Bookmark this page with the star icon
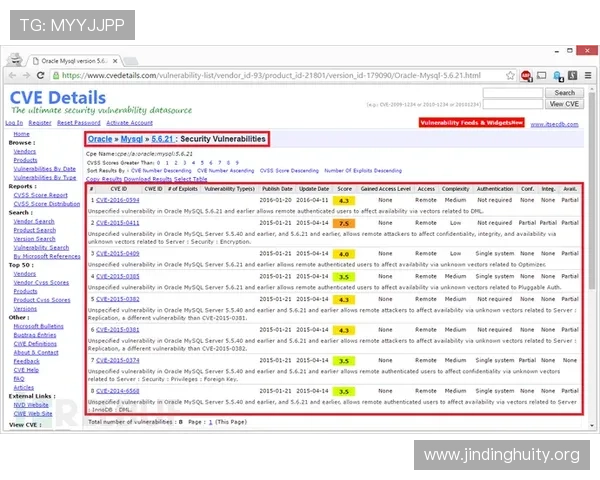This screenshot has width=600, height=480. point(508,74)
